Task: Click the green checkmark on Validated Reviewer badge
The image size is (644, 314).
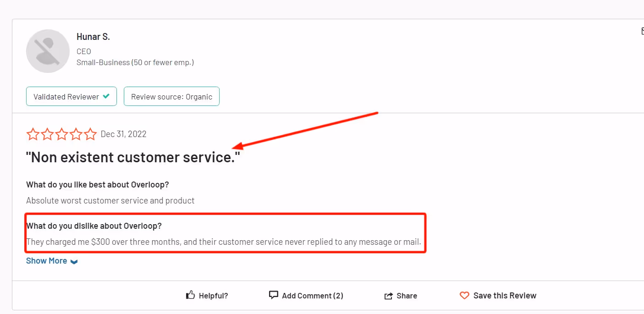Action: (107, 96)
